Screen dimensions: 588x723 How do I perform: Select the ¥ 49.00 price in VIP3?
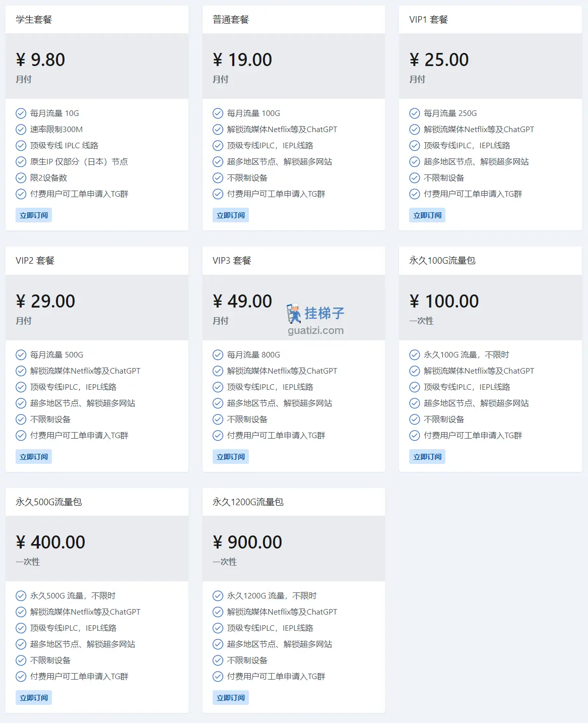[x=242, y=301]
